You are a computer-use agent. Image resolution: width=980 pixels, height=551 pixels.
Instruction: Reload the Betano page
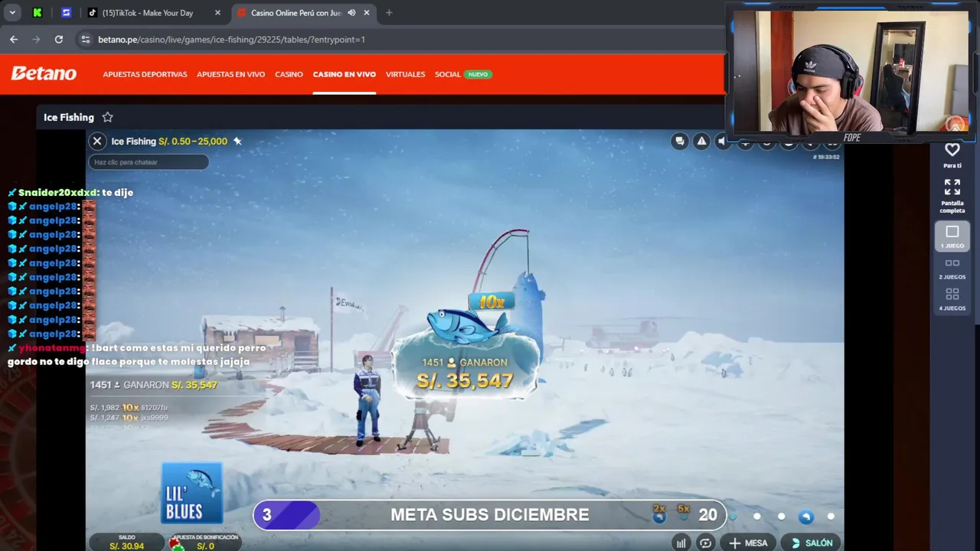[x=59, y=39]
